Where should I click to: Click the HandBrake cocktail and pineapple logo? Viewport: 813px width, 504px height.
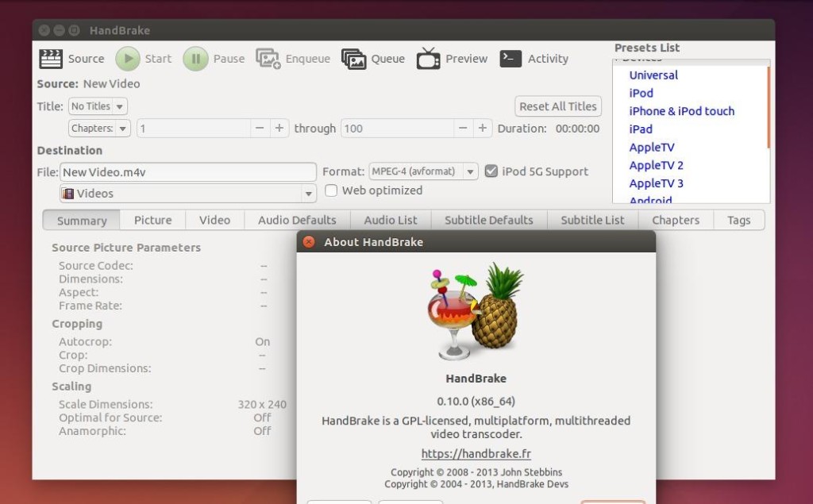tap(476, 311)
